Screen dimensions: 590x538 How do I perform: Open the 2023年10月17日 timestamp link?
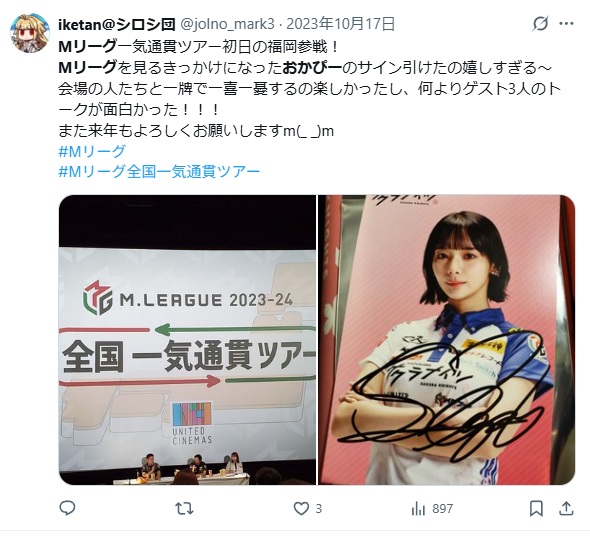pyautogui.click(x=341, y=24)
